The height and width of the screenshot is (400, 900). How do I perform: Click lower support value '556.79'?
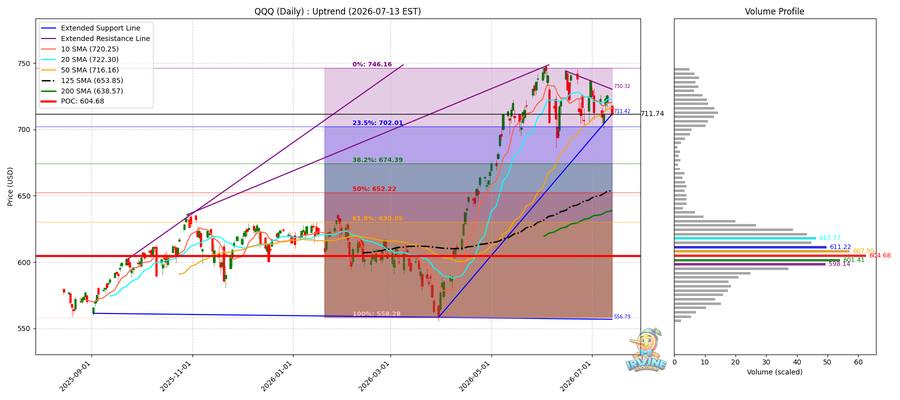tap(622, 317)
